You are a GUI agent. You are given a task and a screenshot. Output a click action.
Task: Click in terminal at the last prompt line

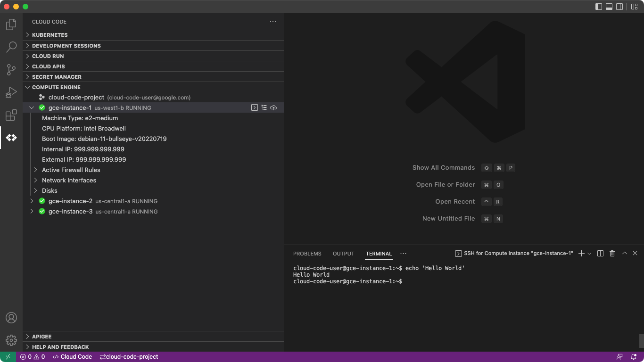coord(348,281)
